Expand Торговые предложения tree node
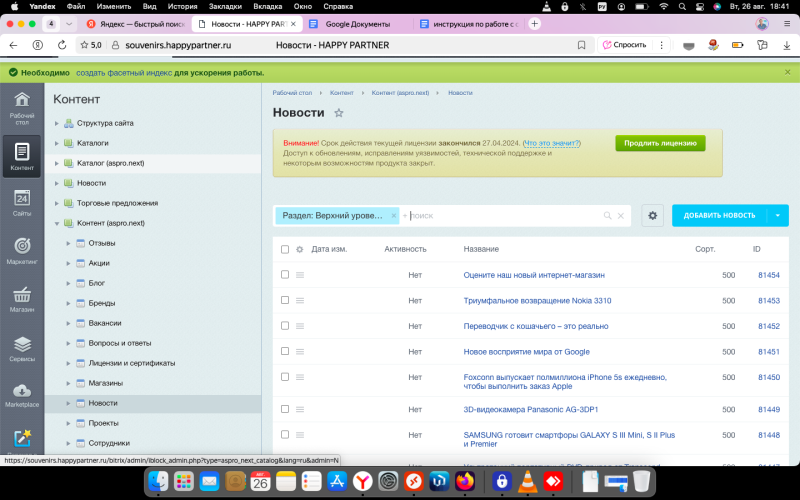Image resolution: width=800 pixels, height=500 pixels. (57, 203)
